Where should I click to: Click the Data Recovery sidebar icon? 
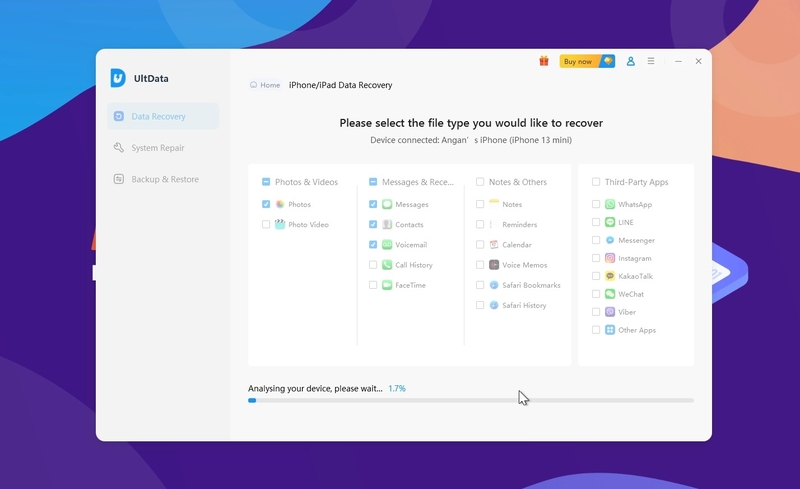pos(119,116)
